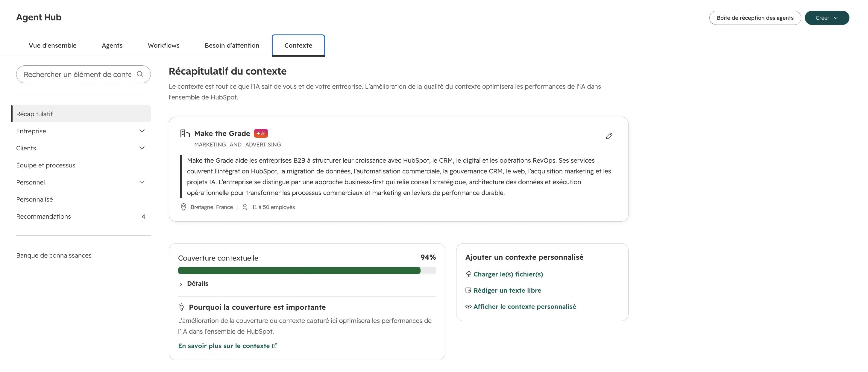Open the Workflows tab
This screenshot has height=372, width=868.
tap(163, 45)
